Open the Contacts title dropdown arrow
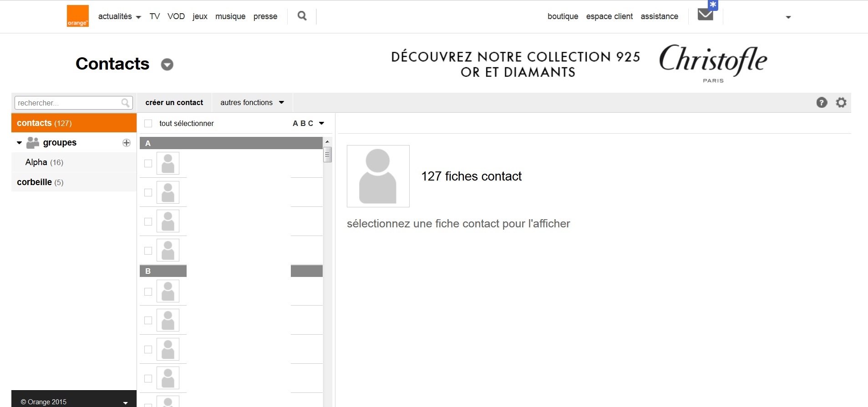 point(167,65)
